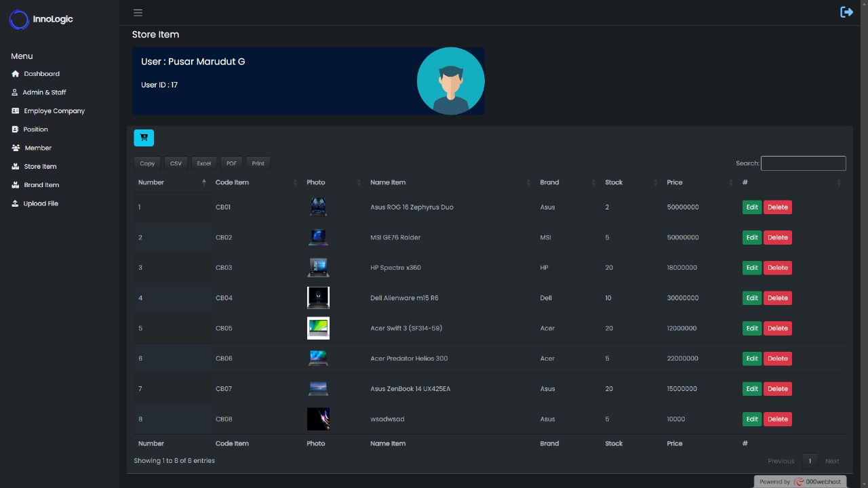Click the InnoLogic logo icon
Image resolution: width=868 pixels, height=488 pixels.
[19, 20]
